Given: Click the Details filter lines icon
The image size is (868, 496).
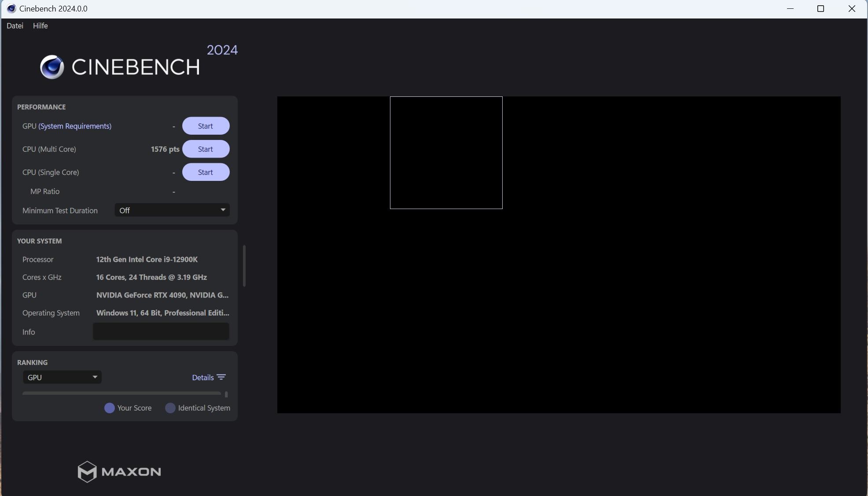Looking at the screenshot, I should click(221, 377).
